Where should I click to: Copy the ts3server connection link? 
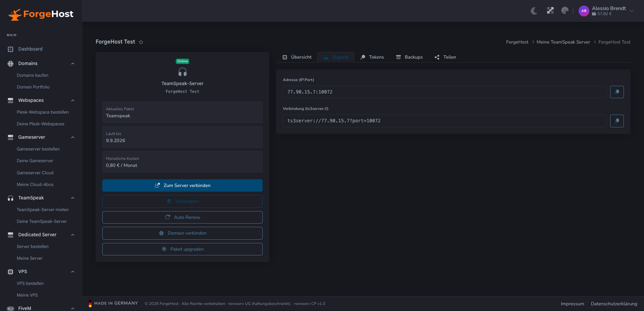coord(617,121)
